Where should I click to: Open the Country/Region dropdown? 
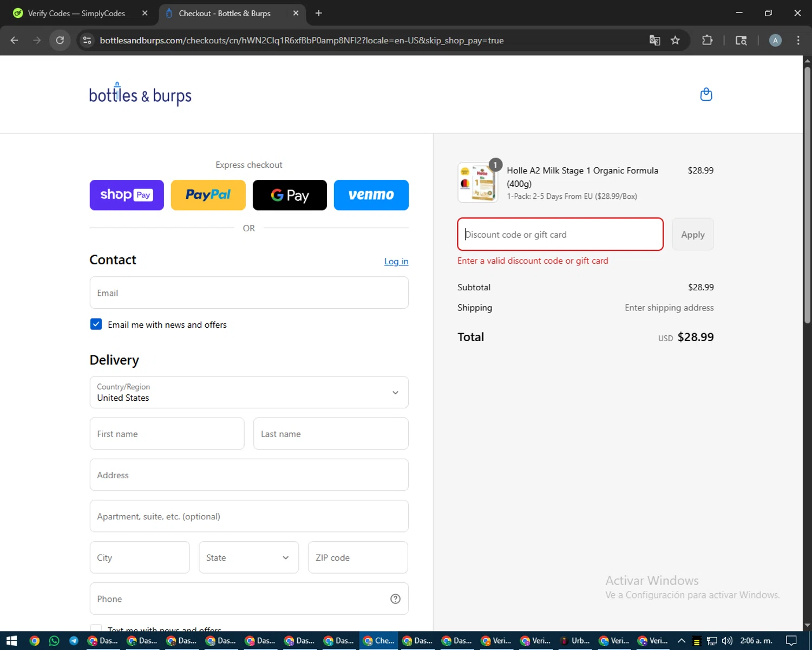pyautogui.click(x=249, y=392)
